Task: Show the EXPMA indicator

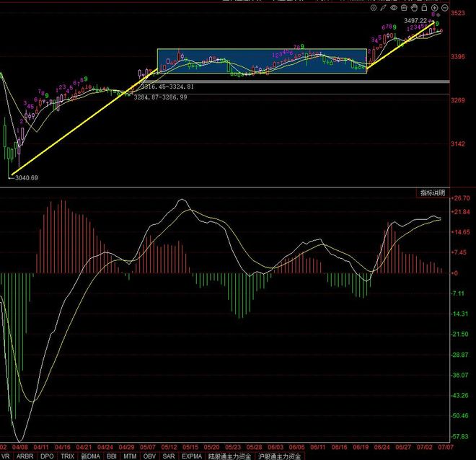Action: point(192,456)
